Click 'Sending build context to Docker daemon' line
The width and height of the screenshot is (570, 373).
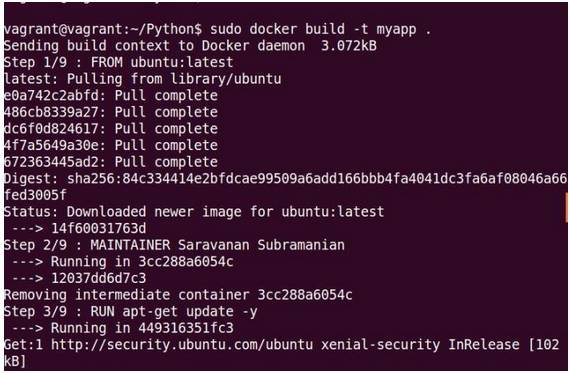pos(190,46)
